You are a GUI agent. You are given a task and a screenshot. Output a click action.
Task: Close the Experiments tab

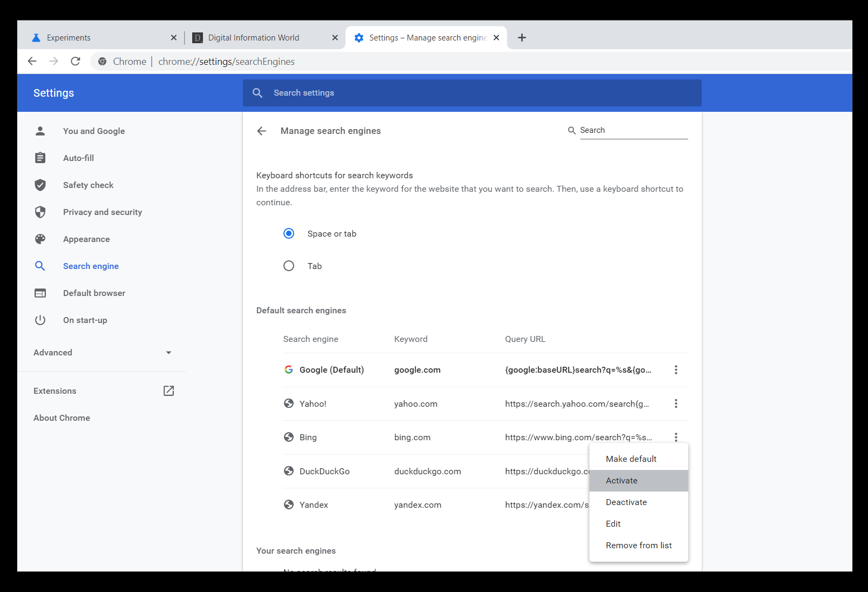tap(174, 37)
